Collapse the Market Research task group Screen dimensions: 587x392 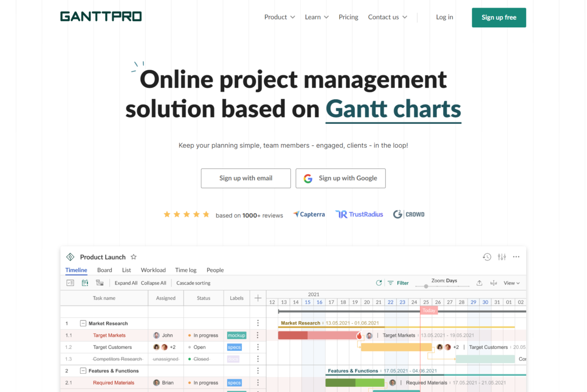coord(83,323)
